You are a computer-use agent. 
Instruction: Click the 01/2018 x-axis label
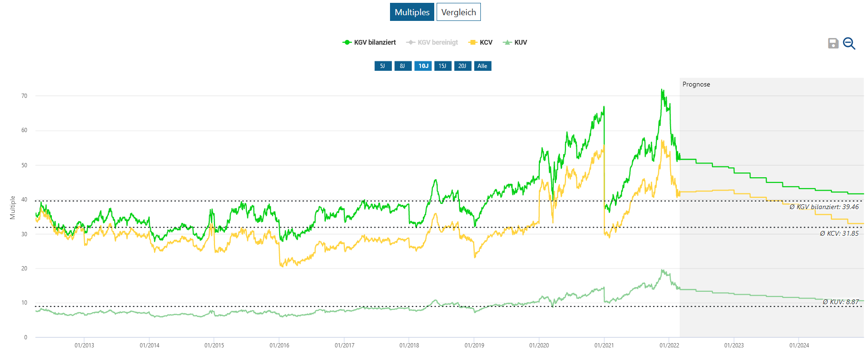409,345
